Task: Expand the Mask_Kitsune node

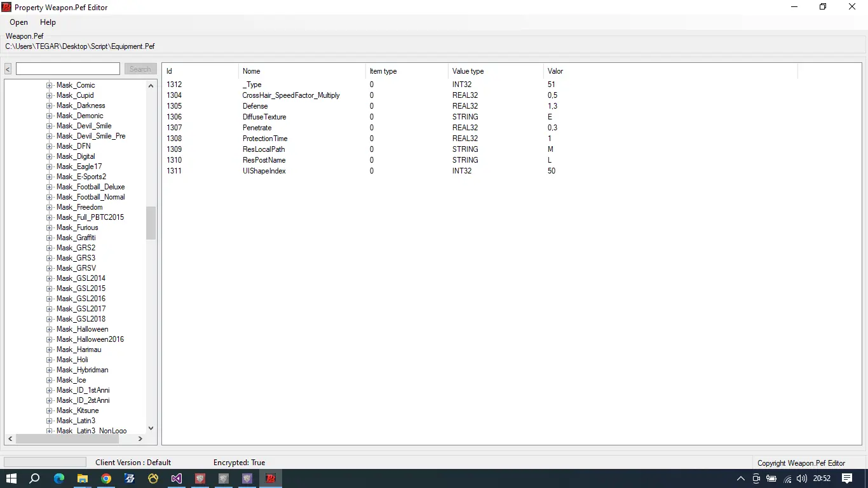Action: click(x=50, y=410)
